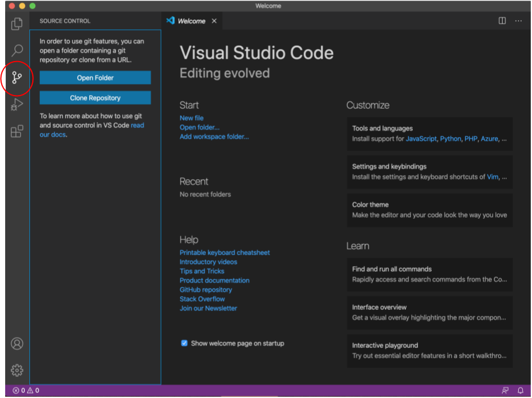
Task: Open the GitHub repository link
Action: tap(206, 290)
